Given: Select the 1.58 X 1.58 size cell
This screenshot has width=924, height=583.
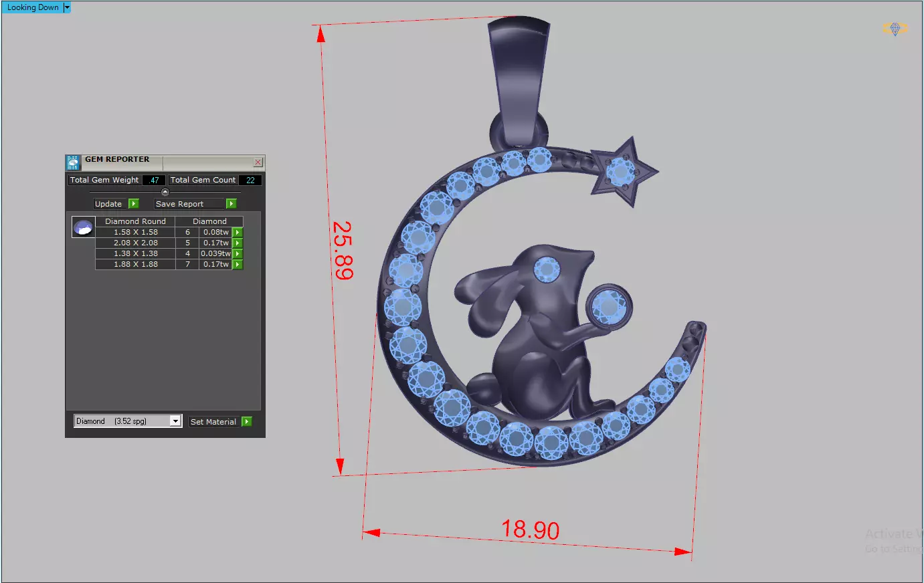Looking at the screenshot, I should pyautogui.click(x=136, y=232).
